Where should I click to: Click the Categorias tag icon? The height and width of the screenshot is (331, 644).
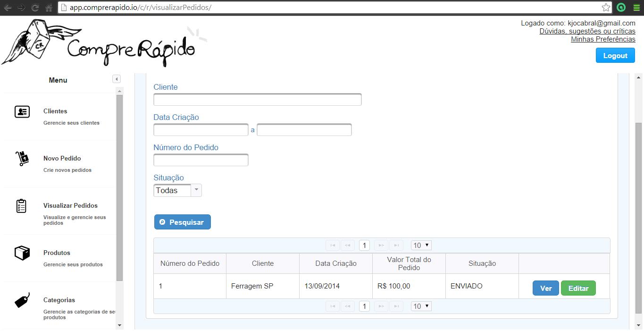tap(22, 300)
